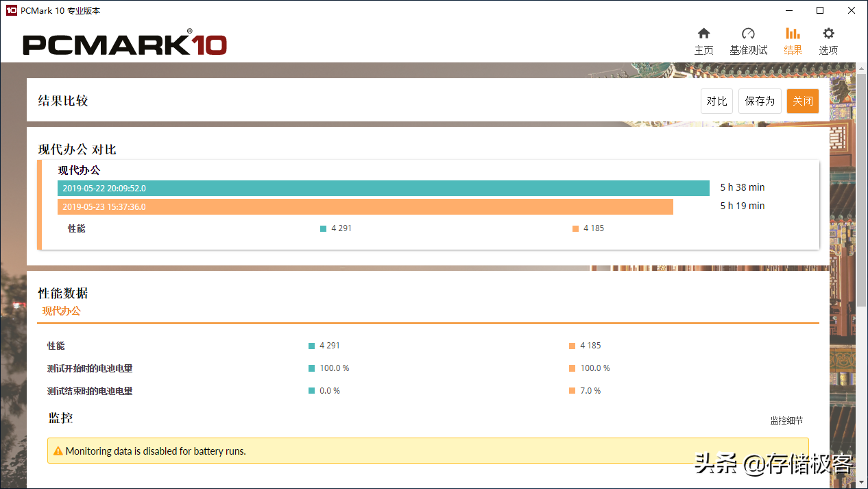
Task: Go to the 主页 home icon
Action: tap(703, 34)
